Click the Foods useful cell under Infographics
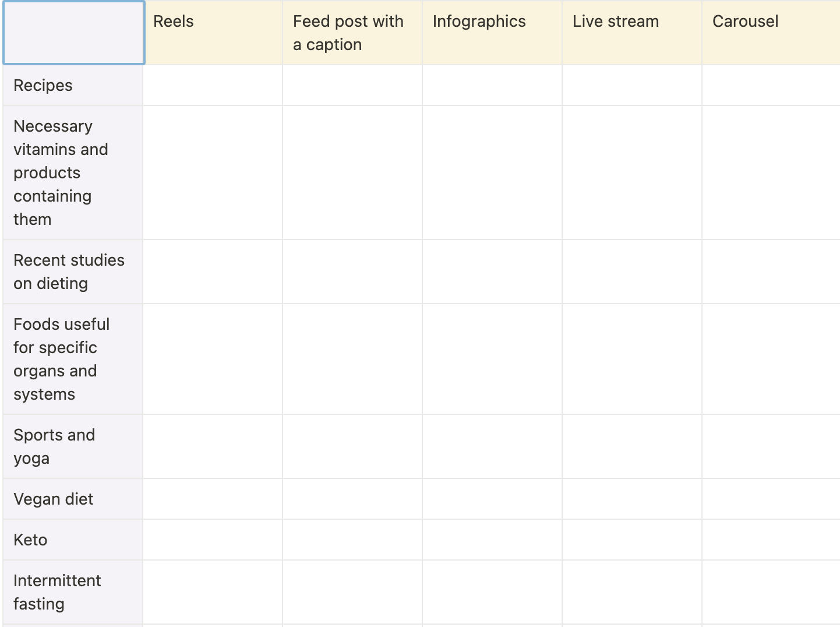The width and height of the screenshot is (840, 627). 492,359
